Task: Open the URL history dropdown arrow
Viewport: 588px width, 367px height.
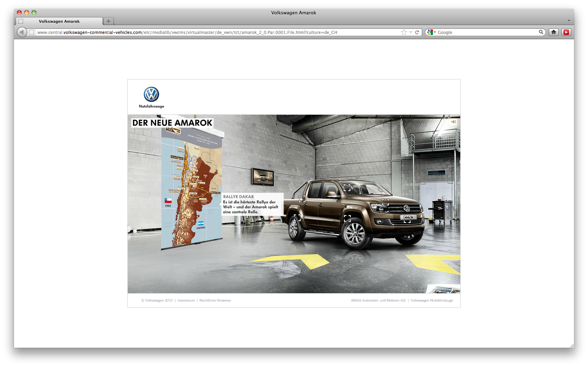Action: pyautogui.click(x=411, y=32)
